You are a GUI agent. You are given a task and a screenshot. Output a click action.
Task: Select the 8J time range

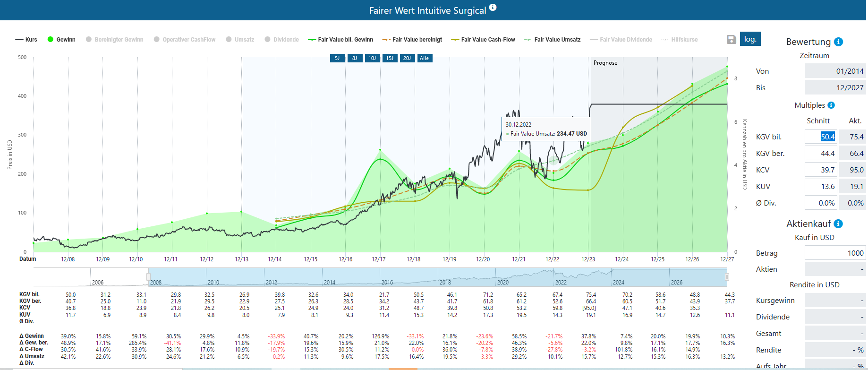355,58
